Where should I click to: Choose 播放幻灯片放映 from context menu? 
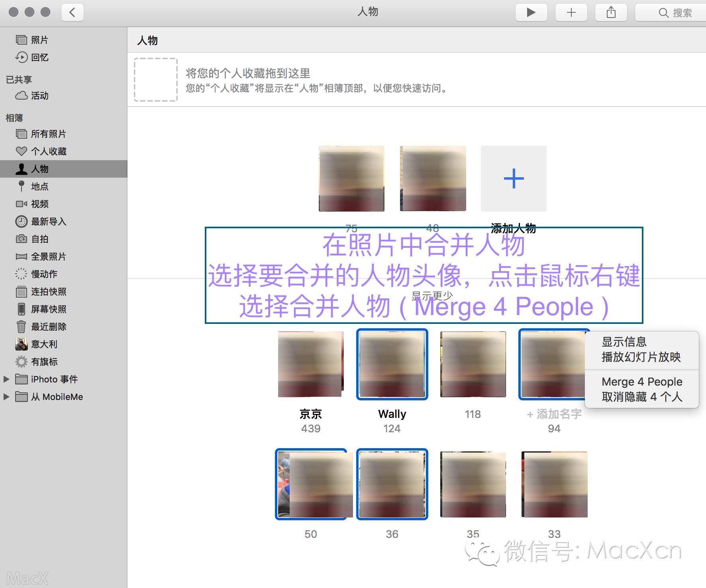point(641,357)
